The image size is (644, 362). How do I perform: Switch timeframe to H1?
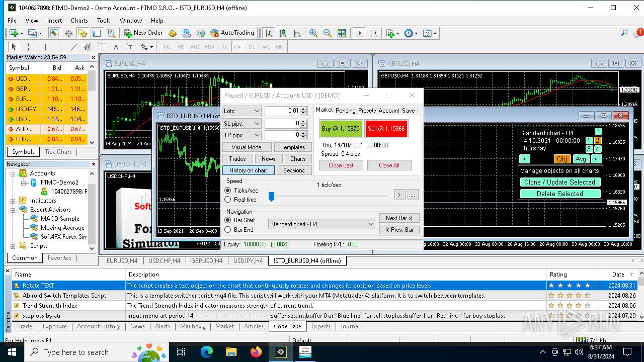coord(223,47)
